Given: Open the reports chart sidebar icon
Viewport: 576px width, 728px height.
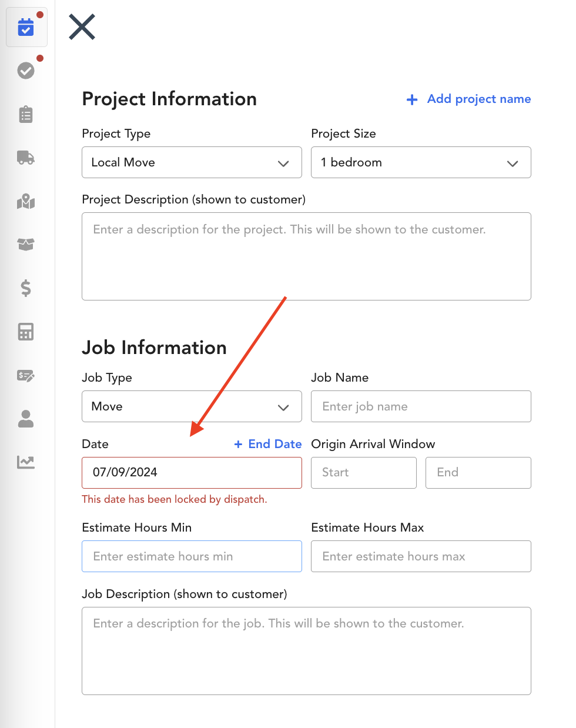Looking at the screenshot, I should tap(26, 462).
